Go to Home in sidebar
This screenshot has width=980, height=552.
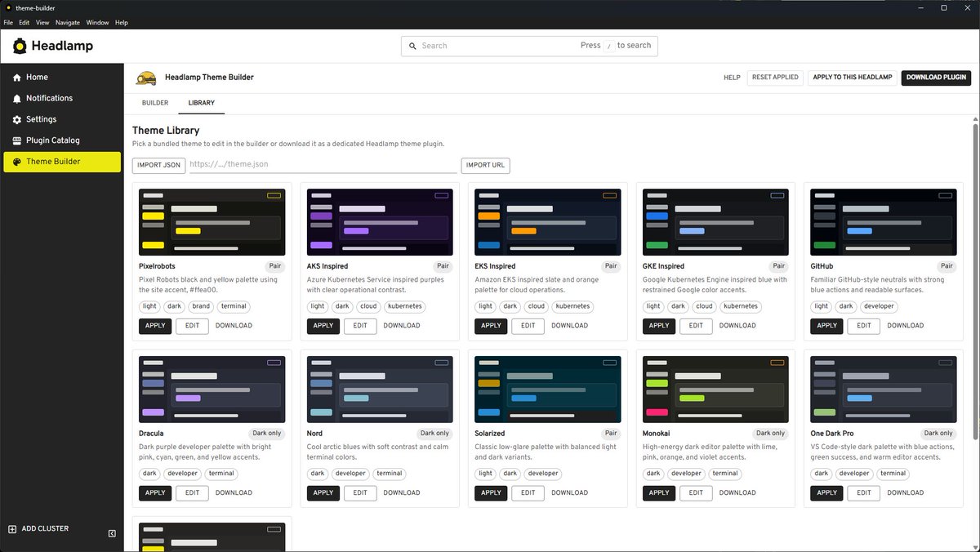pos(62,77)
